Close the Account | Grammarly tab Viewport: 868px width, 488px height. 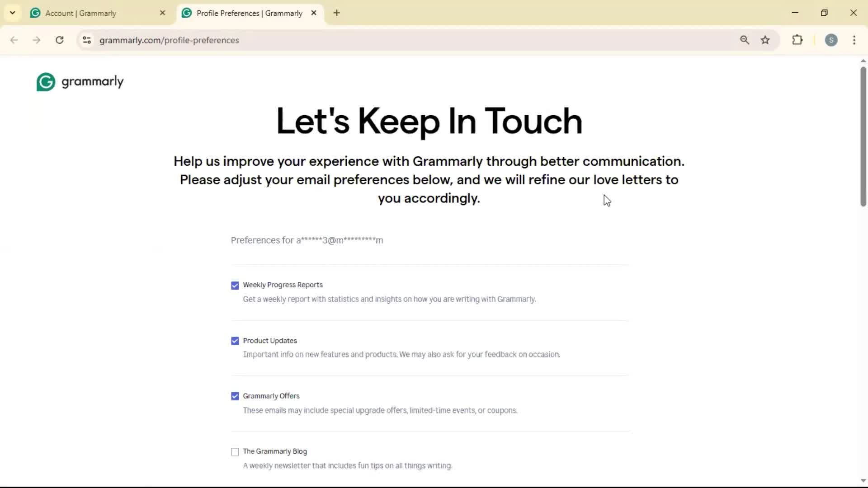(163, 13)
